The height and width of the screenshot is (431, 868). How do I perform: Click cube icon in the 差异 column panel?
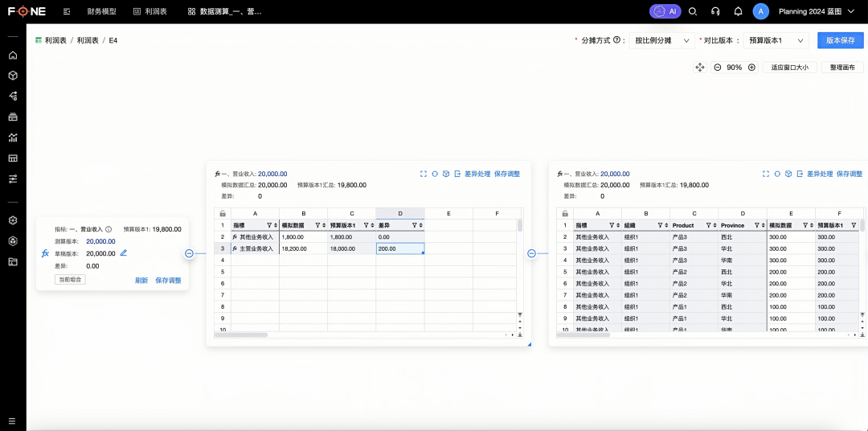click(x=445, y=174)
